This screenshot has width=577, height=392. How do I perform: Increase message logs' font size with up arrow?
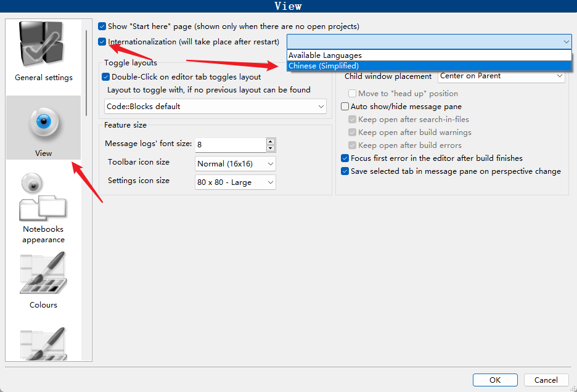point(271,141)
